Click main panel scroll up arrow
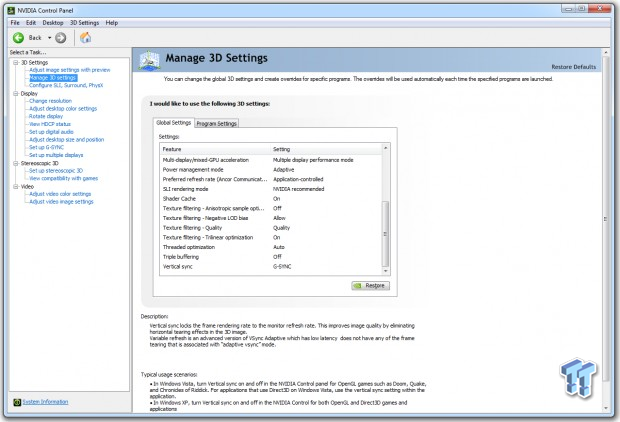Image resolution: width=620 pixels, height=422 pixels. pos(605,52)
